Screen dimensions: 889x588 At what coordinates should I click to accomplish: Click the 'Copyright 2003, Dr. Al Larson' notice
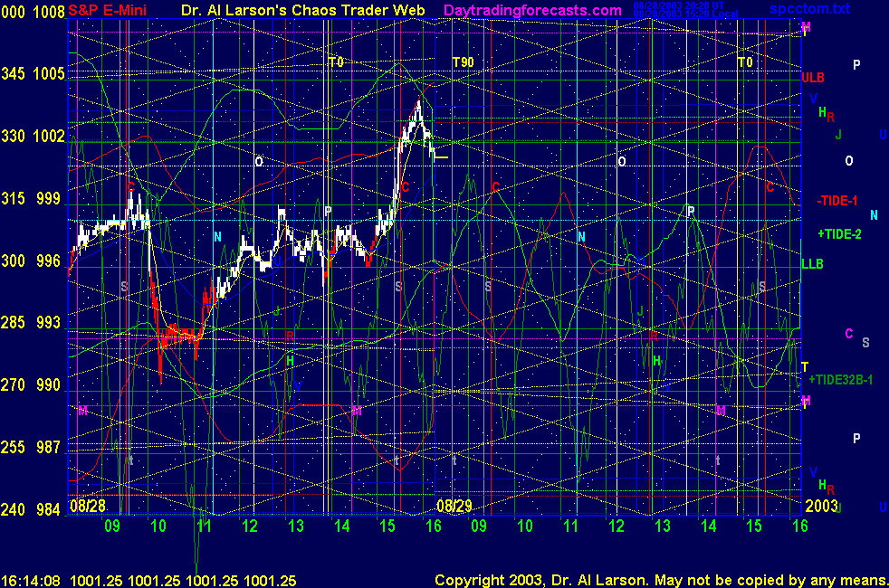click(540, 581)
